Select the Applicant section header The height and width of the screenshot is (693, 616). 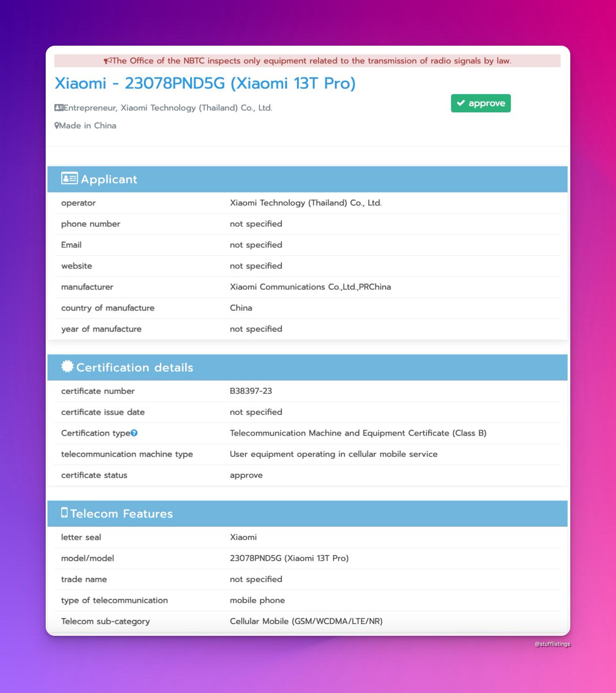click(x=307, y=178)
